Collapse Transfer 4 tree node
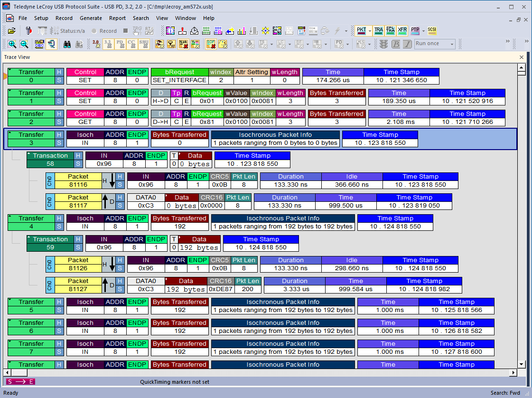Image resolution: width=532 pixels, height=398 pixels. (x=10, y=216)
